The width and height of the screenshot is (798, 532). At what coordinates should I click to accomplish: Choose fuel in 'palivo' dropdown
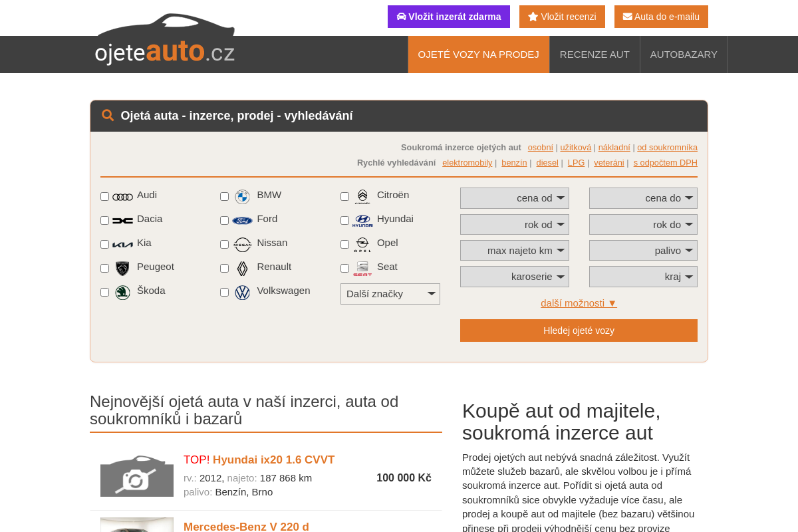coord(643,251)
